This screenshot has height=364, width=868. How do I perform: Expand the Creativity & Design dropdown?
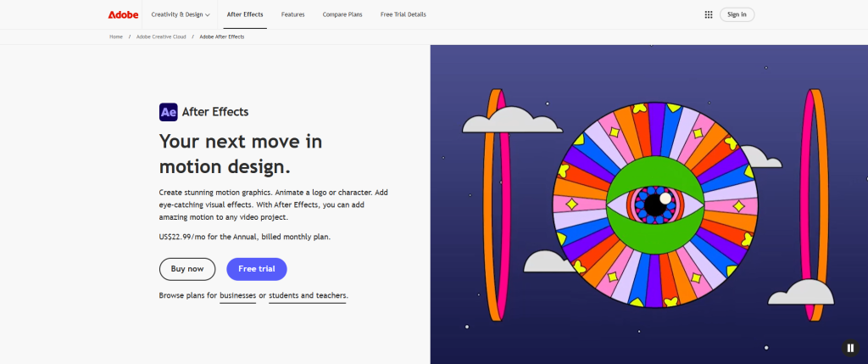(x=181, y=14)
